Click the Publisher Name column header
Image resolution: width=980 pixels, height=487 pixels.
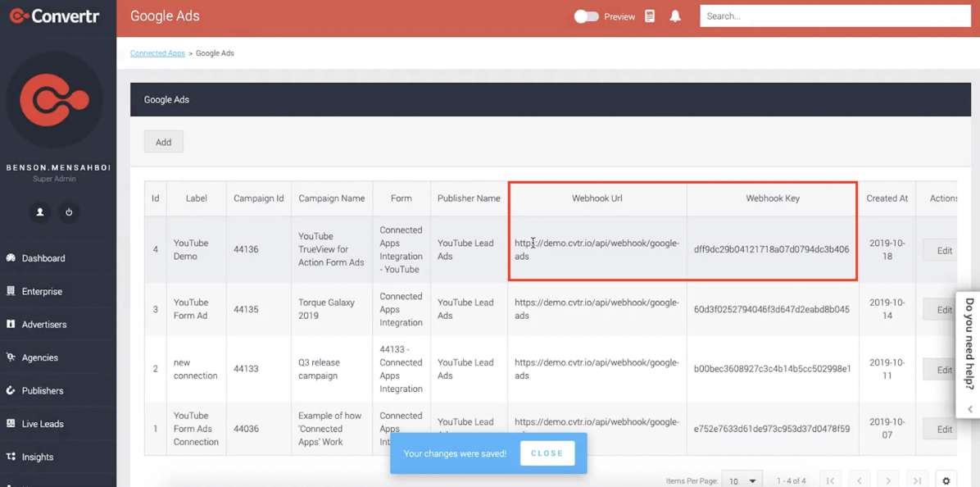point(469,198)
